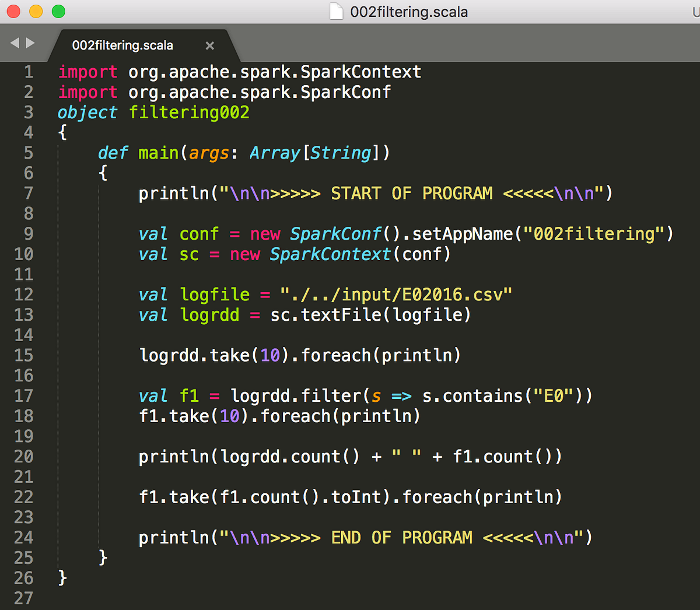700x610 pixels.
Task: Select the 002filtering.scala tab
Action: [x=123, y=45]
